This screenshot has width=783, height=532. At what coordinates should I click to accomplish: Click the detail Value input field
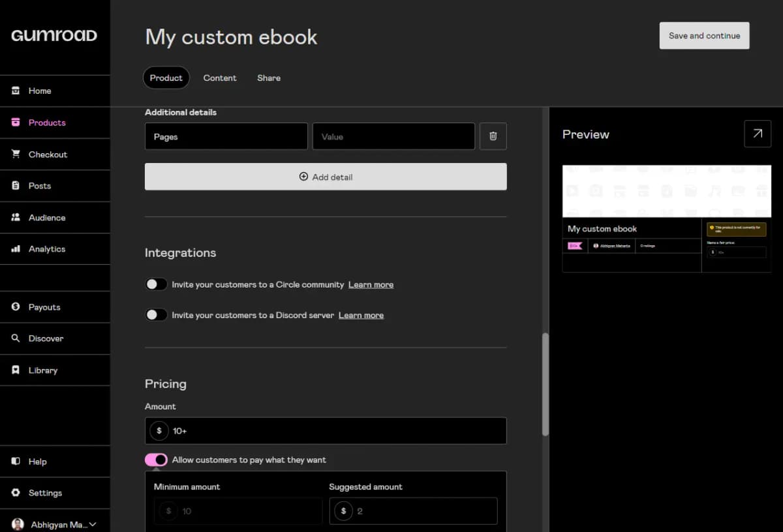tap(393, 136)
